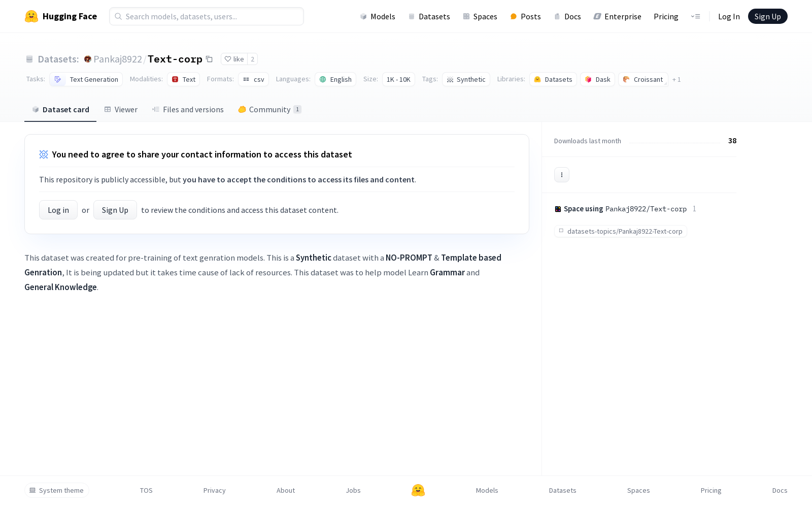The image size is (812, 508).
Task: Open the like count of 2
Action: tap(252, 59)
